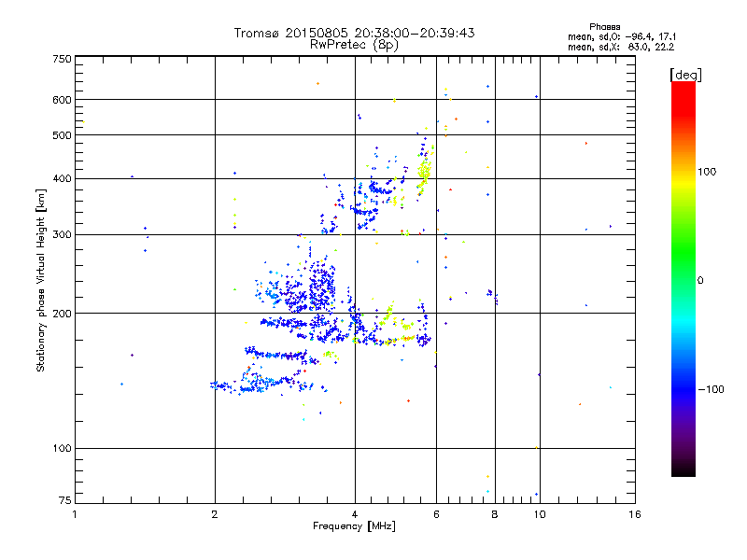Click the "mean, sd,O: -96.4, 17.1" line
The width and height of the screenshot is (747, 560).
622,36
